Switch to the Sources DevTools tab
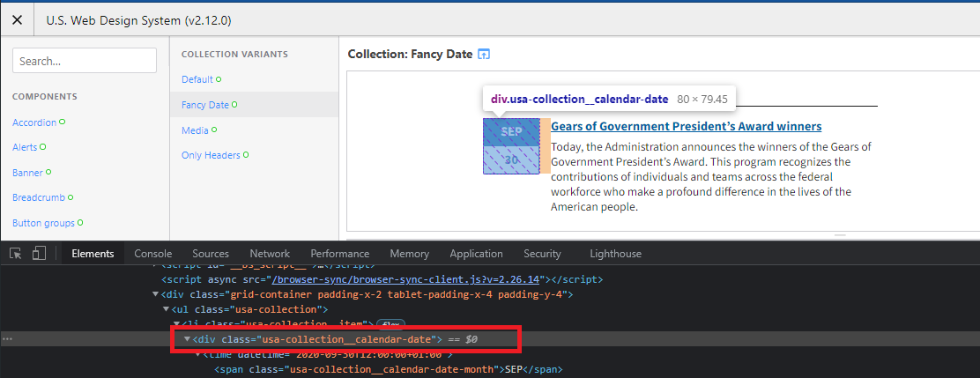 tap(211, 254)
